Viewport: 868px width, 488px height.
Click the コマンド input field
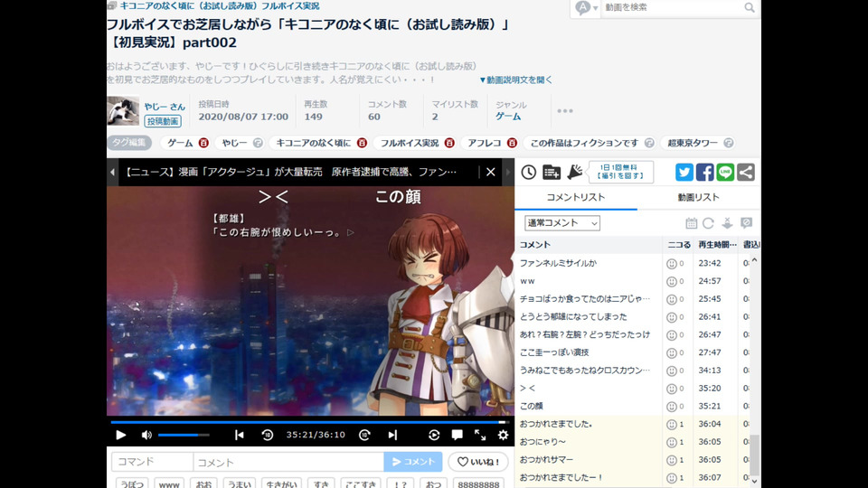(152, 462)
